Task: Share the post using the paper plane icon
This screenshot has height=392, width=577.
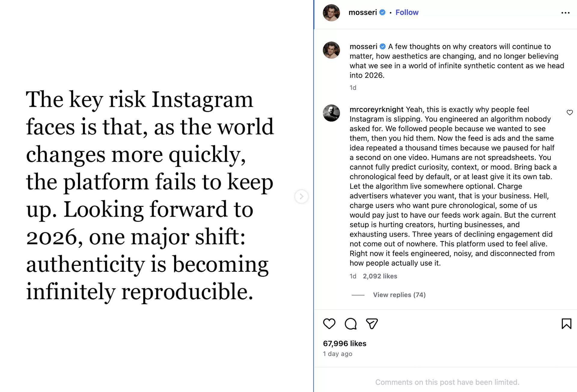Action: (x=372, y=324)
